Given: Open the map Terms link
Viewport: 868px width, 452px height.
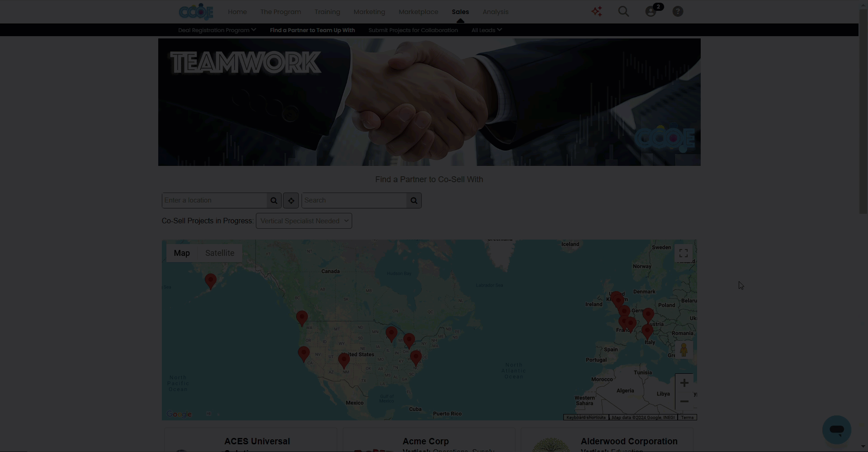Looking at the screenshot, I should [687, 418].
